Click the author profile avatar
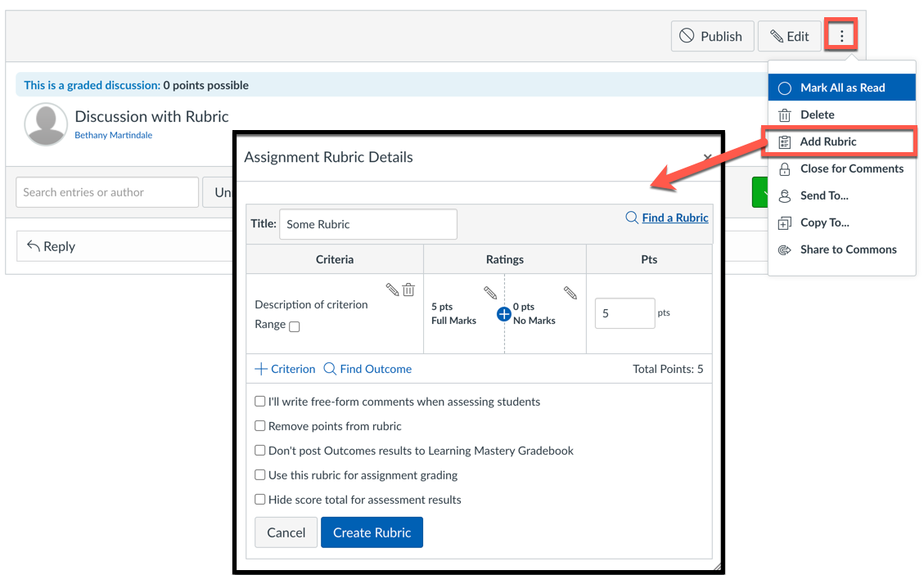 [x=46, y=124]
